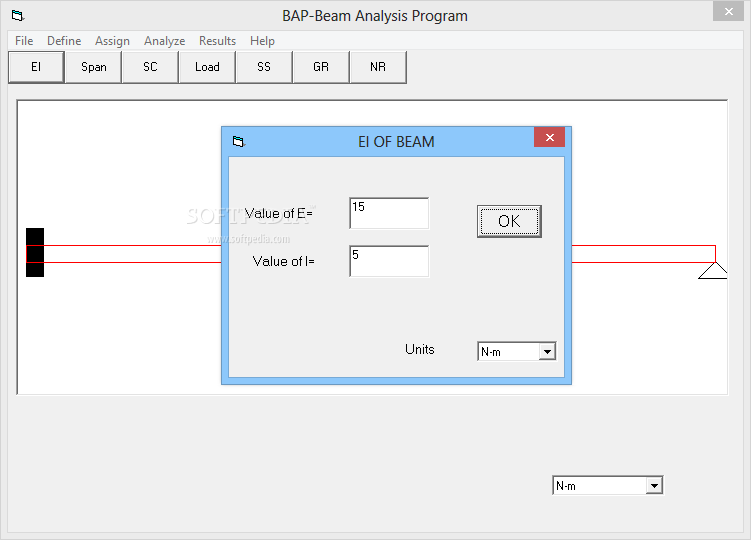
Task: Click the 'Units' label in dialog
Action: [420, 349]
